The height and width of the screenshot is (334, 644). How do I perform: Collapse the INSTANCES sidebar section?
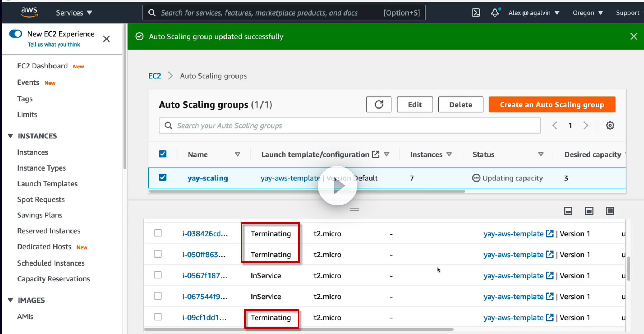point(11,136)
